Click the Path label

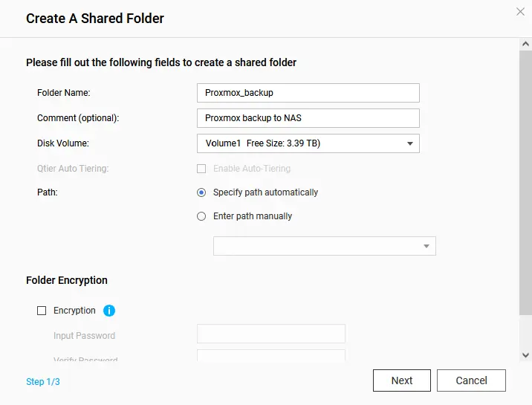pos(47,192)
